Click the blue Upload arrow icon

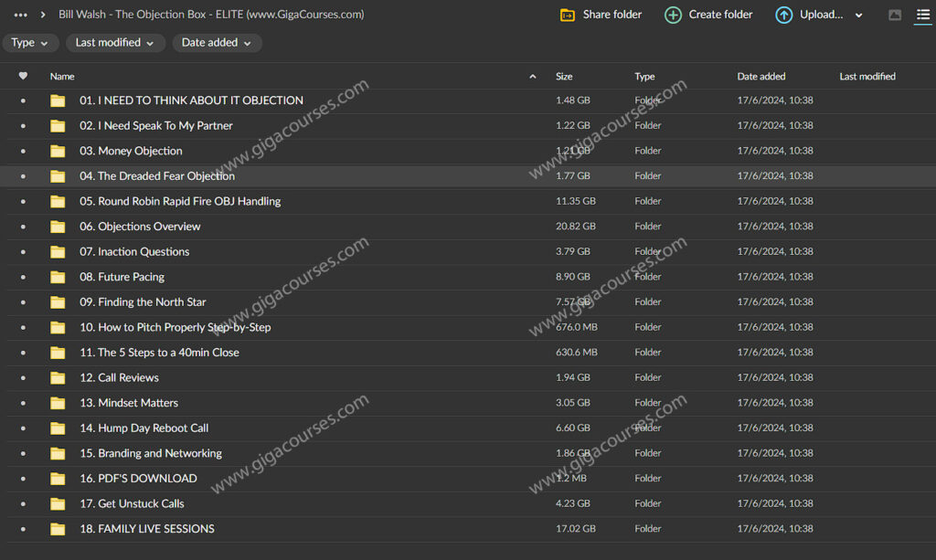783,15
